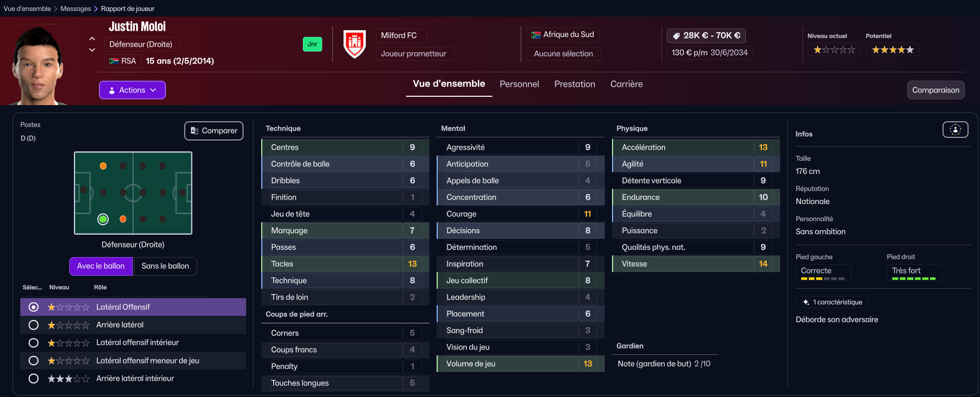Image resolution: width=980 pixels, height=397 pixels.
Task: Click the Milford FC club crest
Action: click(355, 44)
